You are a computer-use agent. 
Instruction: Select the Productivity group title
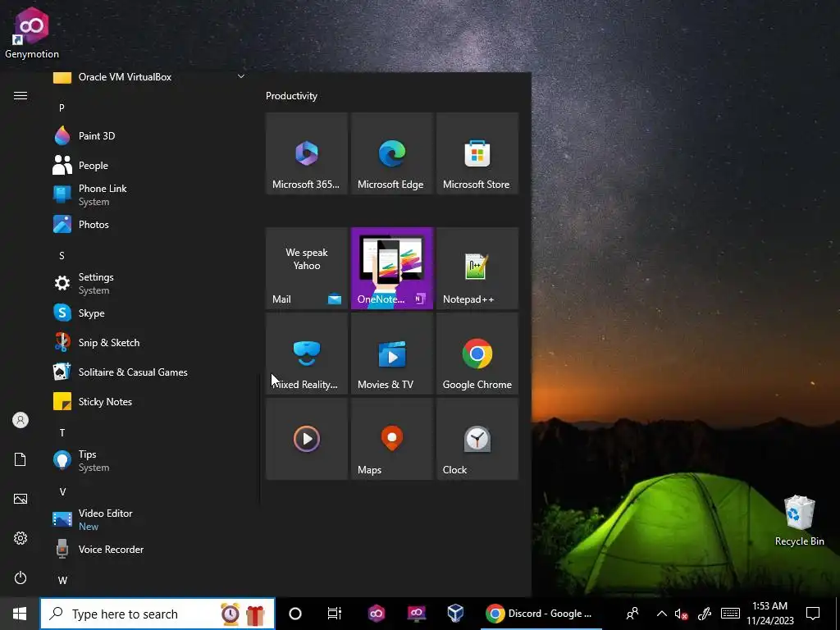coord(291,96)
